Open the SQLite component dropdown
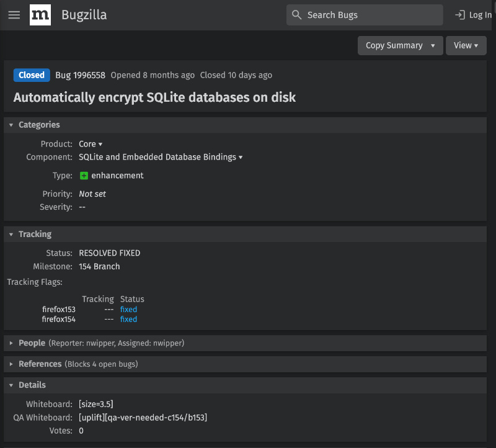Viewport: 496px width, 448px height. tap(161, 157)
